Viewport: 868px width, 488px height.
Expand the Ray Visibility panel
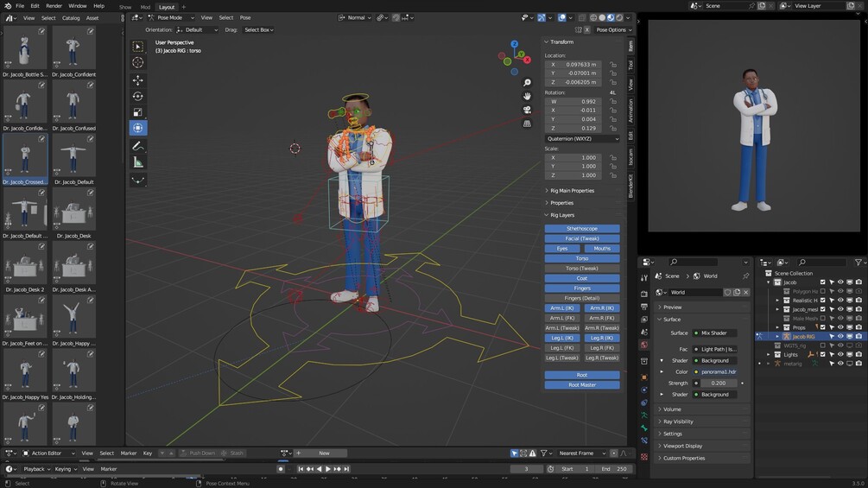(678, 421)
